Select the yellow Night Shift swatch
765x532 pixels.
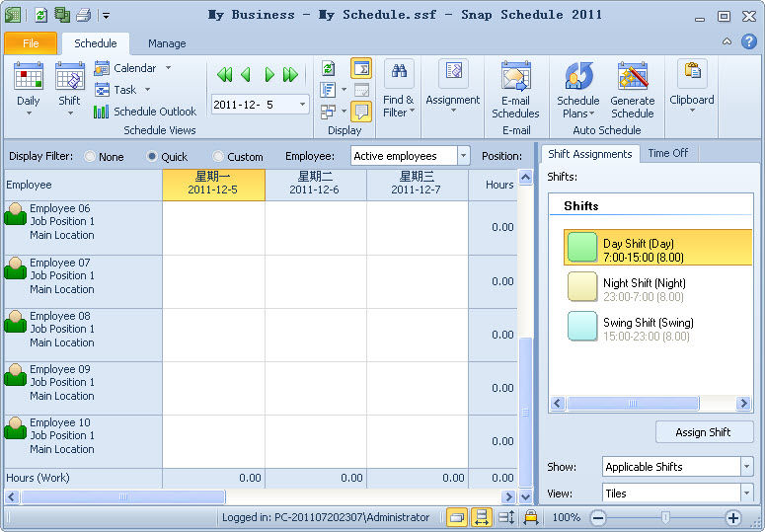pos(582,286)
